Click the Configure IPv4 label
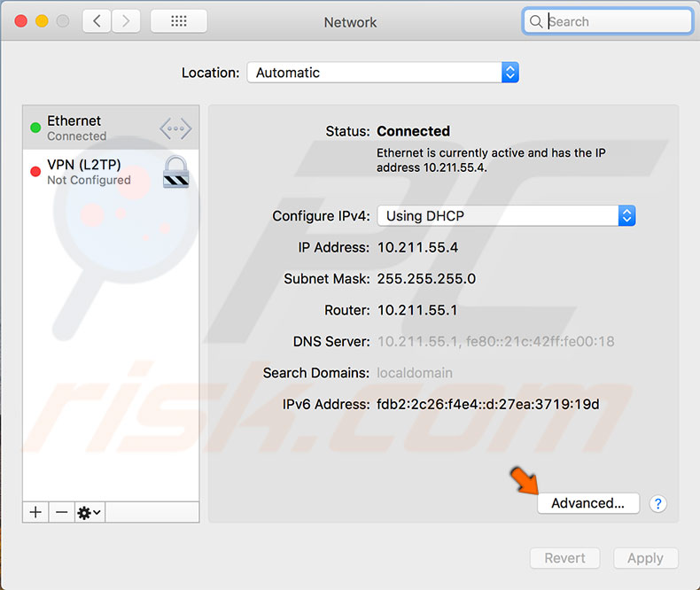Image resolution: width=700 pixels, height=590 pixels. [x=321, y=216]
